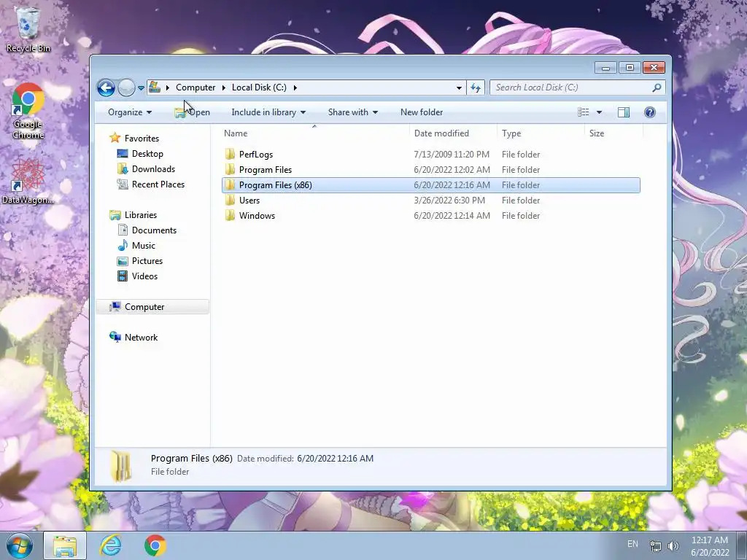Sort by the Date modified column
The image size is (747, 560).
tap(452, 133)
